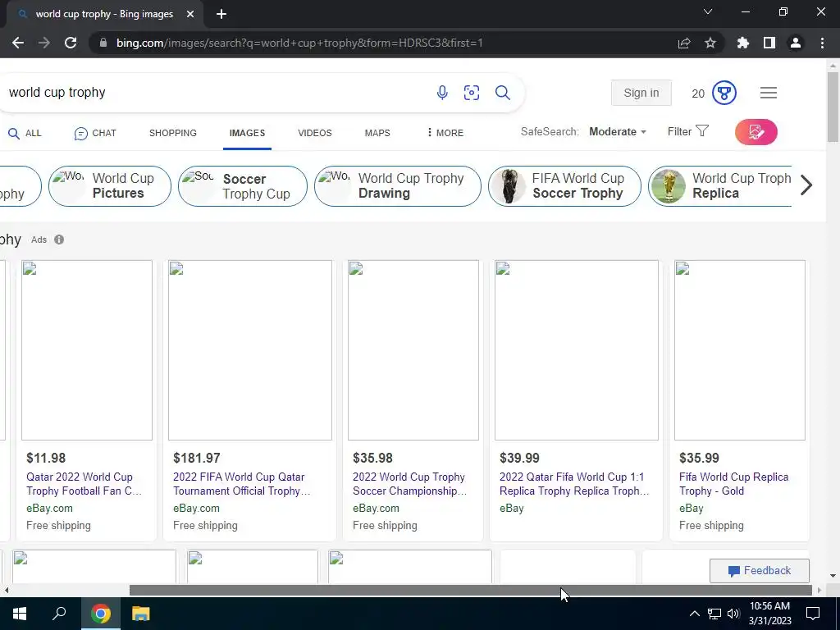The width and height of the screenshot is (840, 630).
Task: Click the browser forward arrow
Action: coord(44,43)
